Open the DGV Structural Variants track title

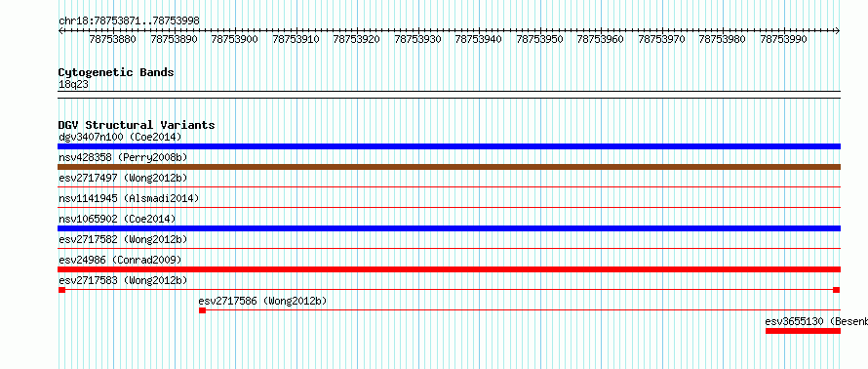pyautogui.click(x=137, y=125)
